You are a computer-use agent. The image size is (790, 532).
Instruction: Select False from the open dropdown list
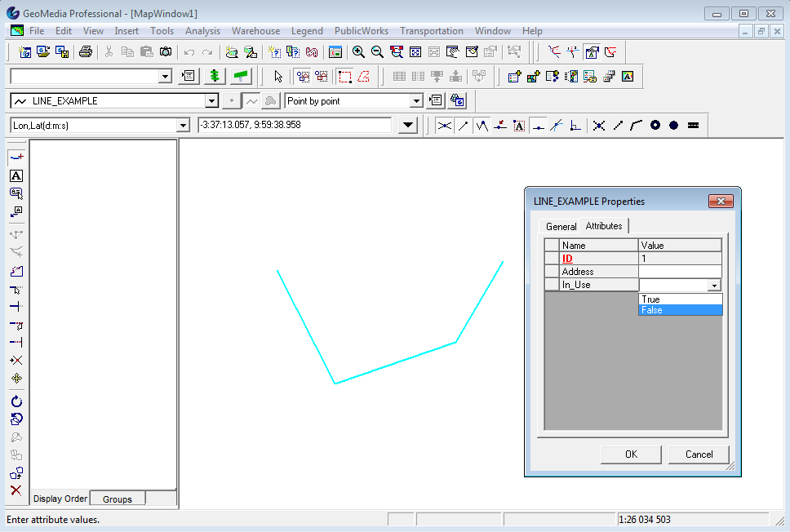[653, 310]
